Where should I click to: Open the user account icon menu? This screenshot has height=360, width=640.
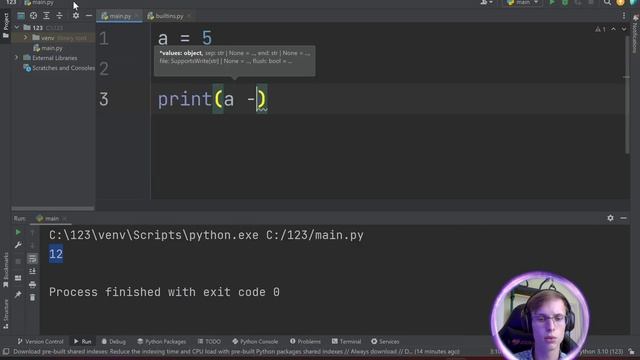486,3
